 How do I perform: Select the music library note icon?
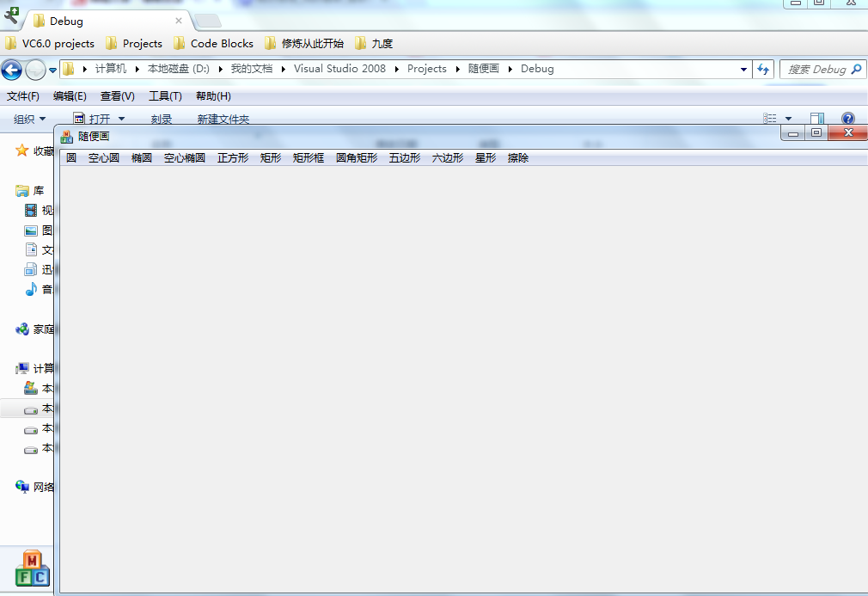pos(31,289)
